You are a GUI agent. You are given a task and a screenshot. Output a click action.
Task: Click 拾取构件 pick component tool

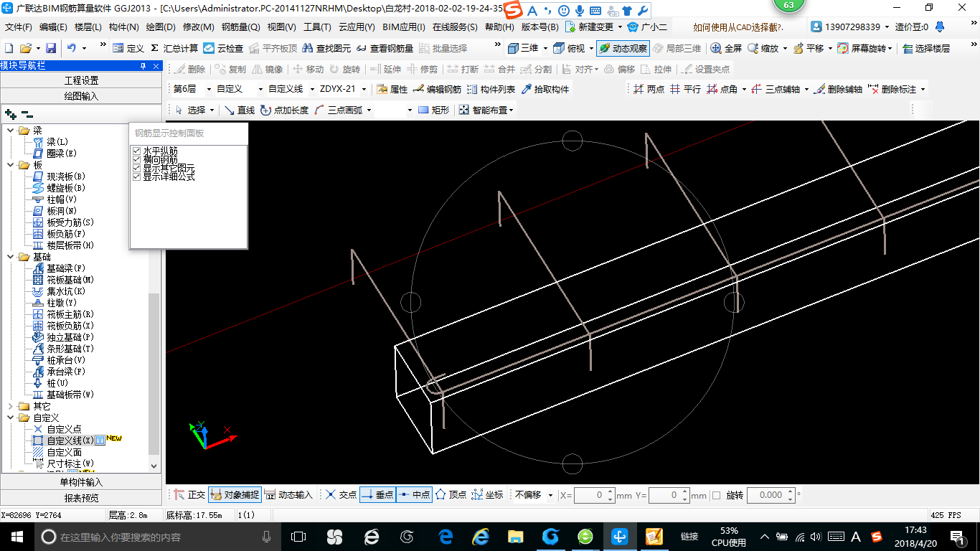pos(545,90)
